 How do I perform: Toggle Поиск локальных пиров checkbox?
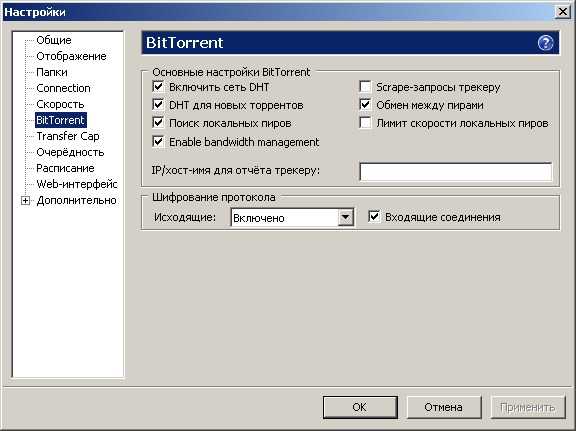[x=158, y=123]
